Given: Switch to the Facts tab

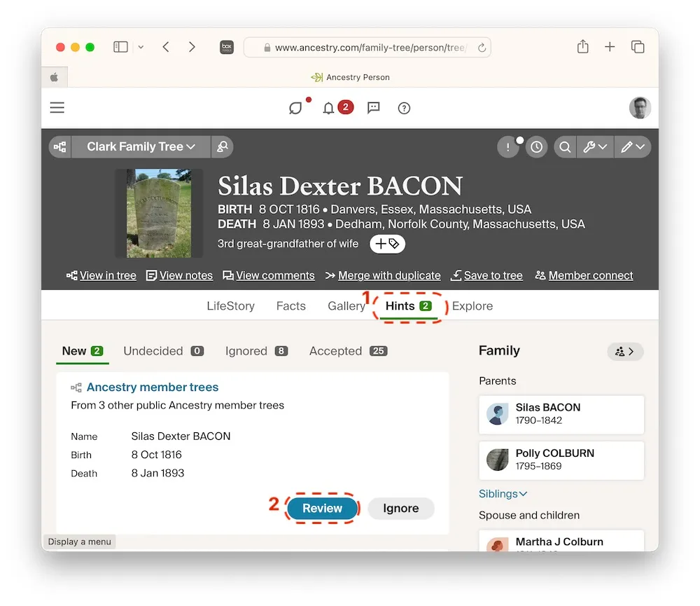Looking at the screenshot, I should click(x=291, y=306).
